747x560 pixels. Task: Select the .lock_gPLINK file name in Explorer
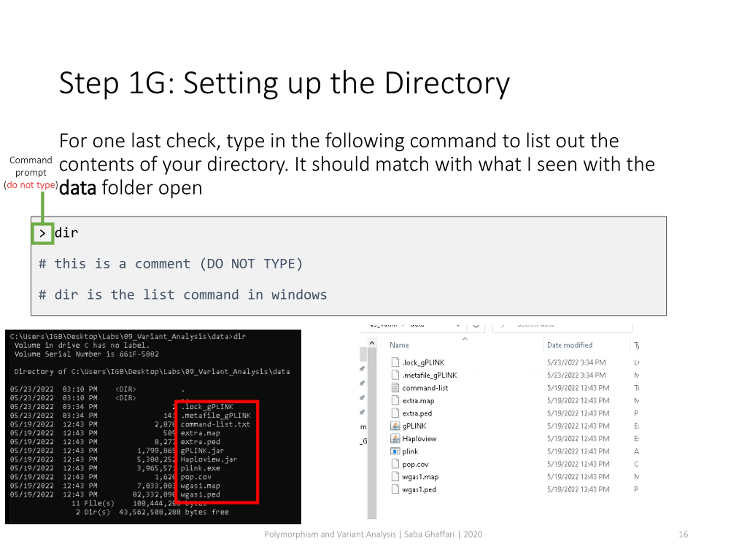point(423,363)
